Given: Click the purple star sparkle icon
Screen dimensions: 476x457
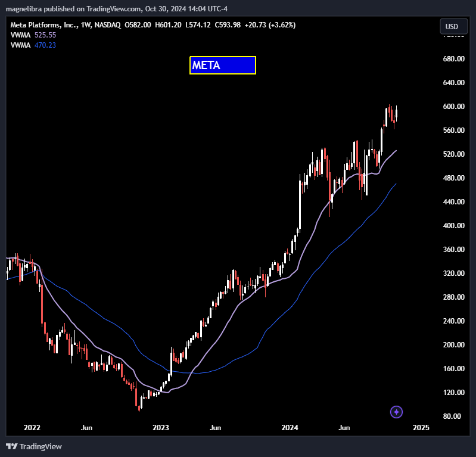Looking at the screenshot, I should 396,412.
